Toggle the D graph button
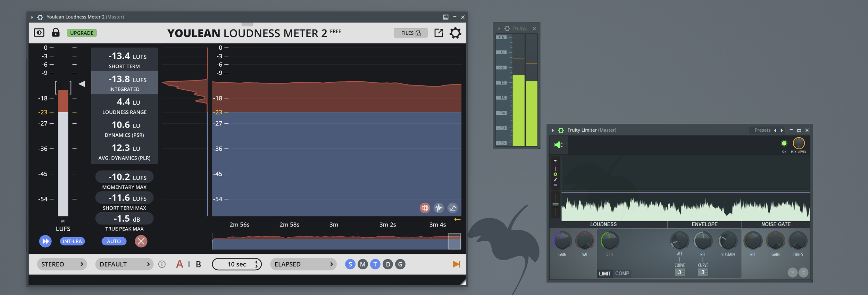 coord(388,264)
